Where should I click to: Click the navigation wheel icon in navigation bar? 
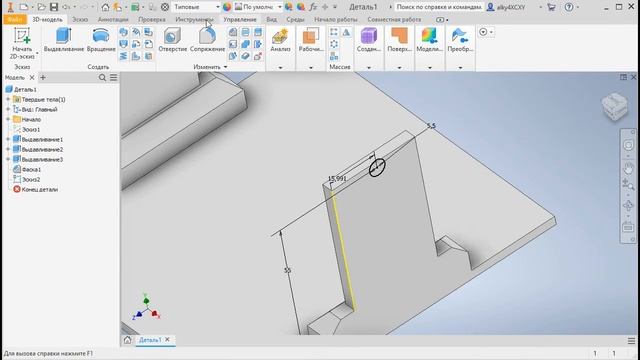point(628,145)
